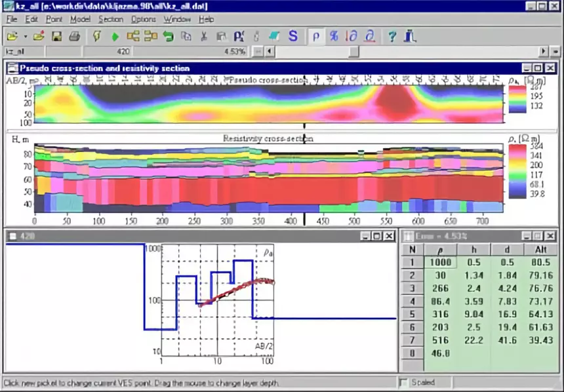Screen dimensions: 564x392
Task: Toggle the percent display button
Action: [x=334, y=36]
